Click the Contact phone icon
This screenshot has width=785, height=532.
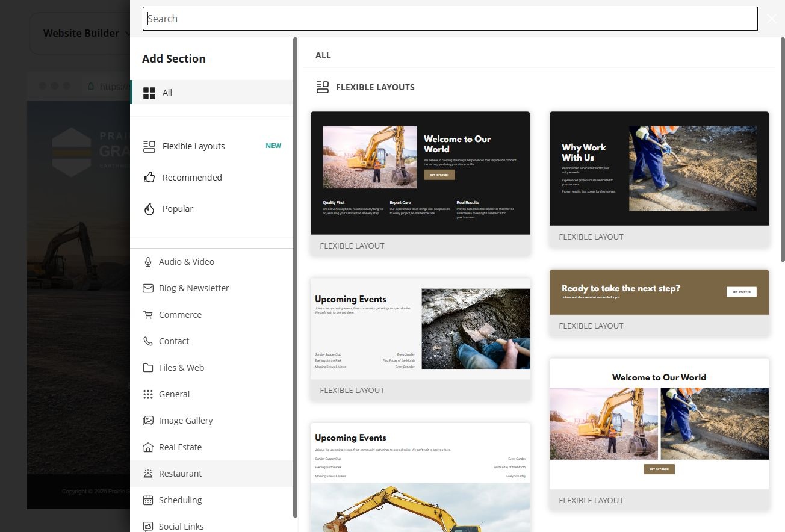(x=148, y=341)
